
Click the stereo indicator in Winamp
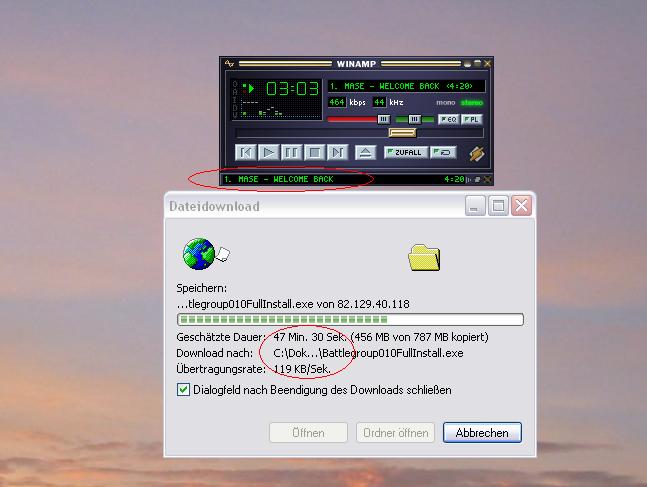pyautogui.click(x=472, y=102)
